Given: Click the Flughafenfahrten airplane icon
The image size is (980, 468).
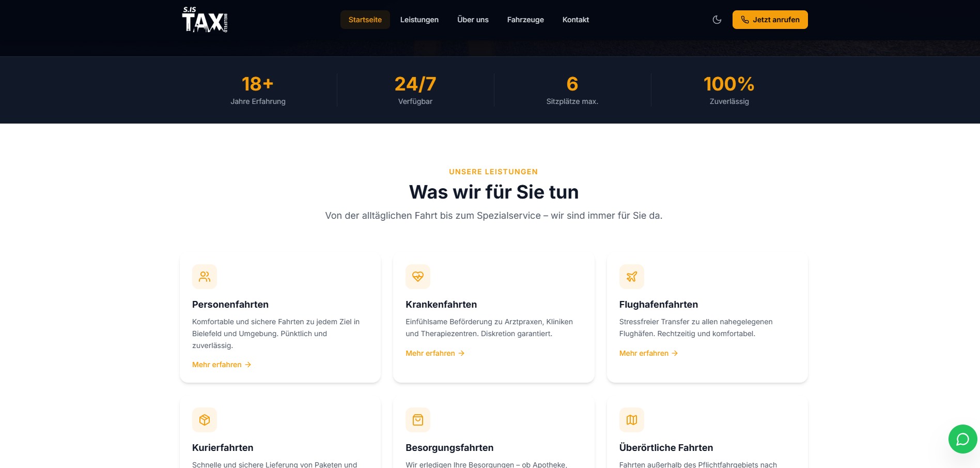Looking at the screenshot, I should click(x=631, y=277).
